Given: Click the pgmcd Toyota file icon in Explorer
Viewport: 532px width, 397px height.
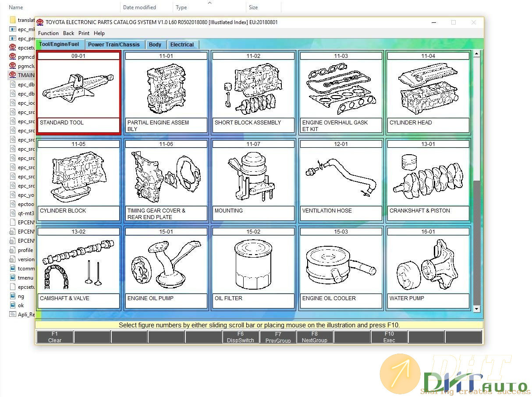Looking at the screenshot, I should 13,57.
